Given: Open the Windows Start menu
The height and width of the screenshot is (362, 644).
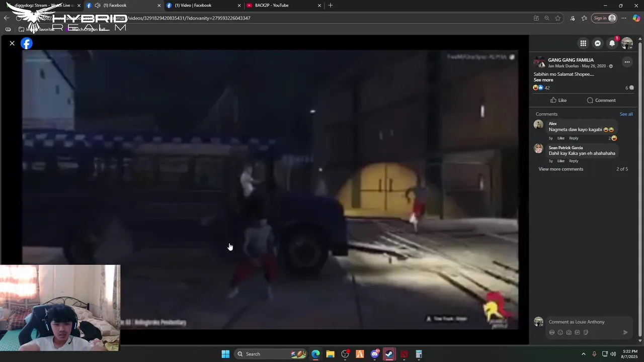Looking at the screenshot, I should (x=225, y=354).
